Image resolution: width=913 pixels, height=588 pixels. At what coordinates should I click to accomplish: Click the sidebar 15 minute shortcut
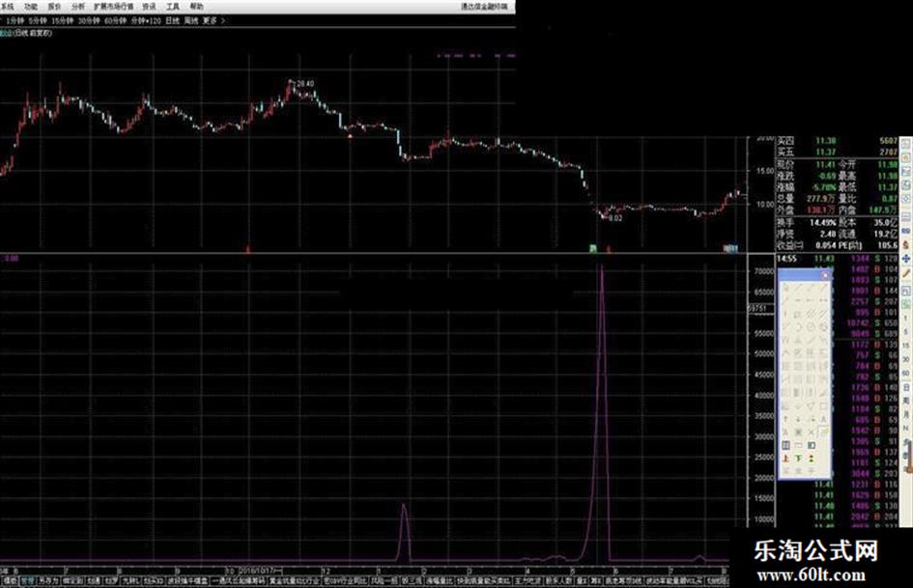click(906, 346)
